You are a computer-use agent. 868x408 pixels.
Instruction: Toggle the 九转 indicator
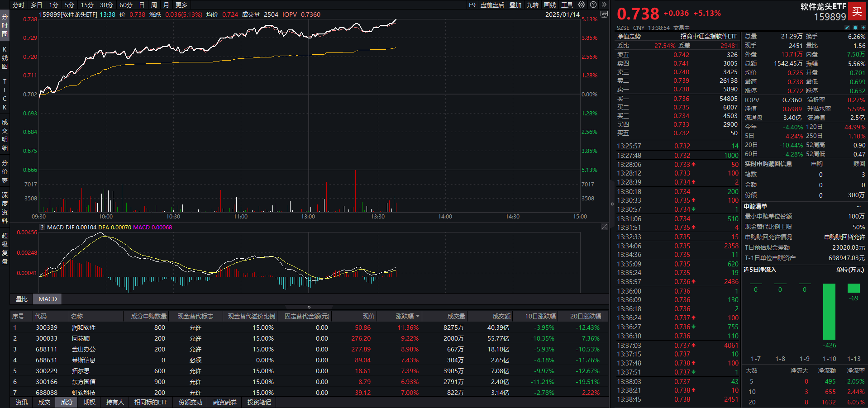(x=533, y=5)
